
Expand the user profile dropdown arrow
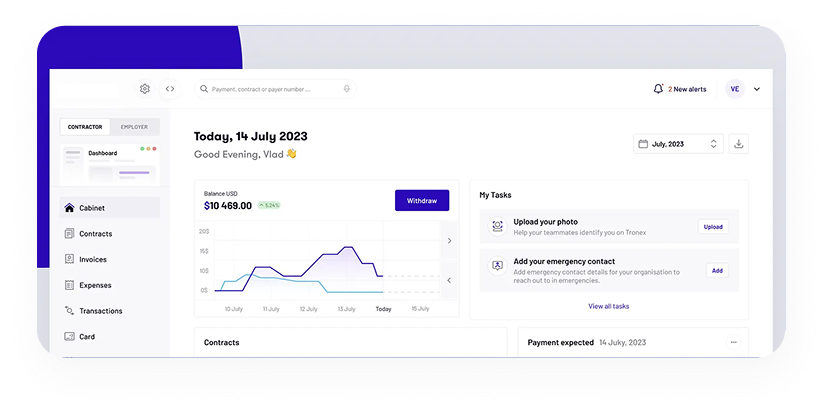click(x=757, y=89)
